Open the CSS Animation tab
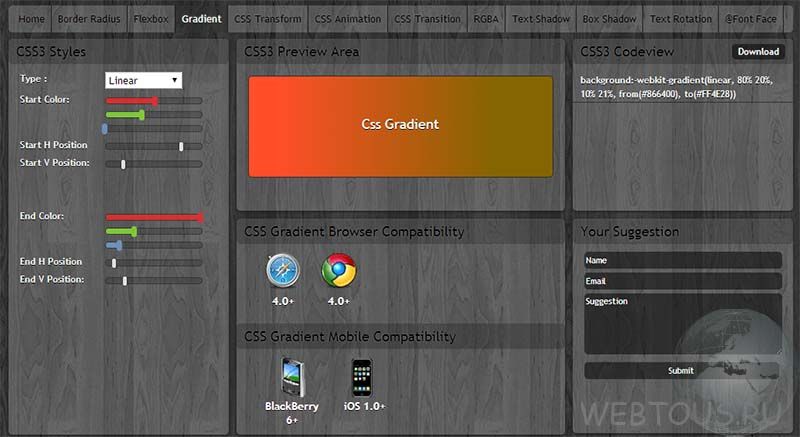This screenshot has height=437, width=800. [x=348, y=19]
